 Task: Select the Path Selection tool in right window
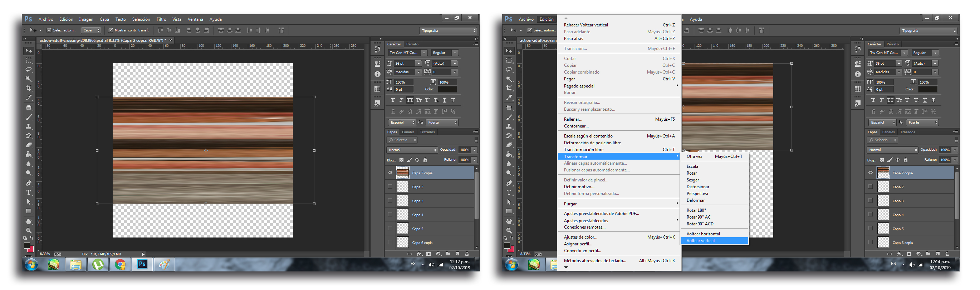click(x=509, y=202)
